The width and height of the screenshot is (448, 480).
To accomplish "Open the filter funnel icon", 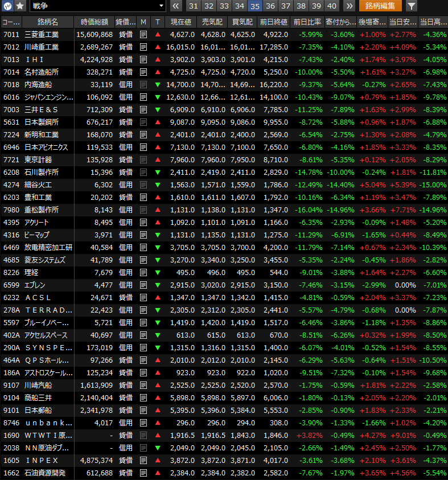I will 412,6.
